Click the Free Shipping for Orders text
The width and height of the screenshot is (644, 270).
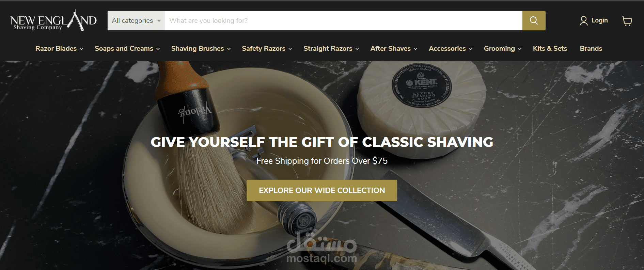pyautogui.click(x=322, y=161)
